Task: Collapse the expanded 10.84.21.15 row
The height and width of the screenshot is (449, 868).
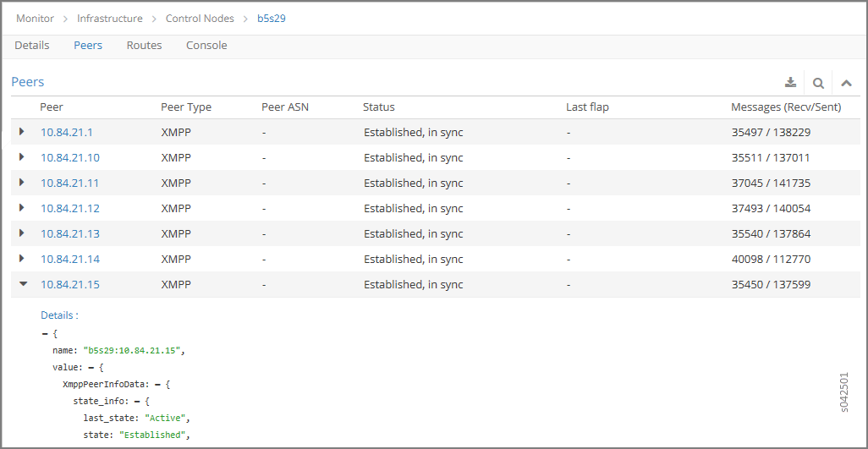Action: [23, 284]
